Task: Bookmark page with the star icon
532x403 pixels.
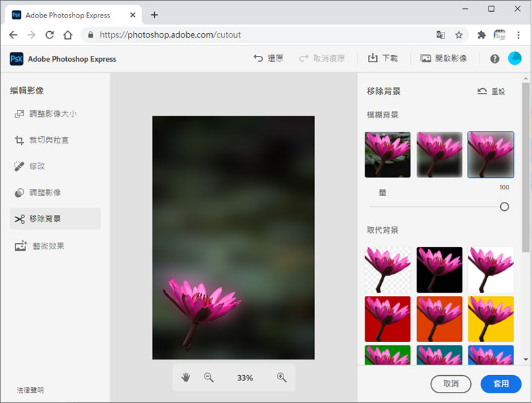Action: point(459,34)
